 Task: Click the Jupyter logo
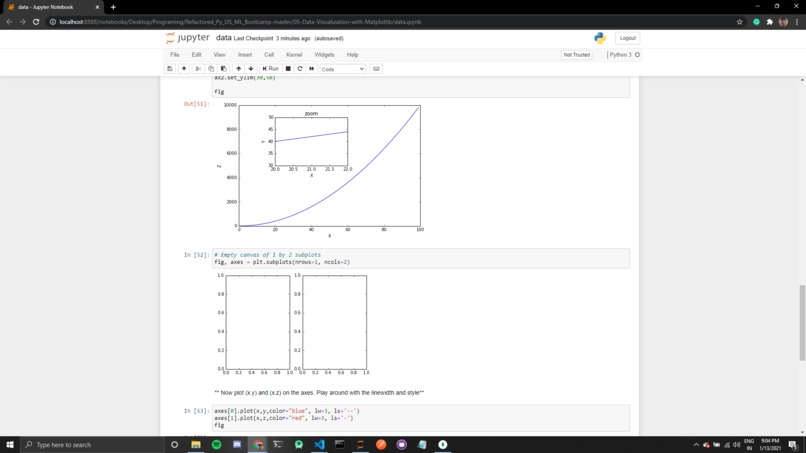pos(188,38)
